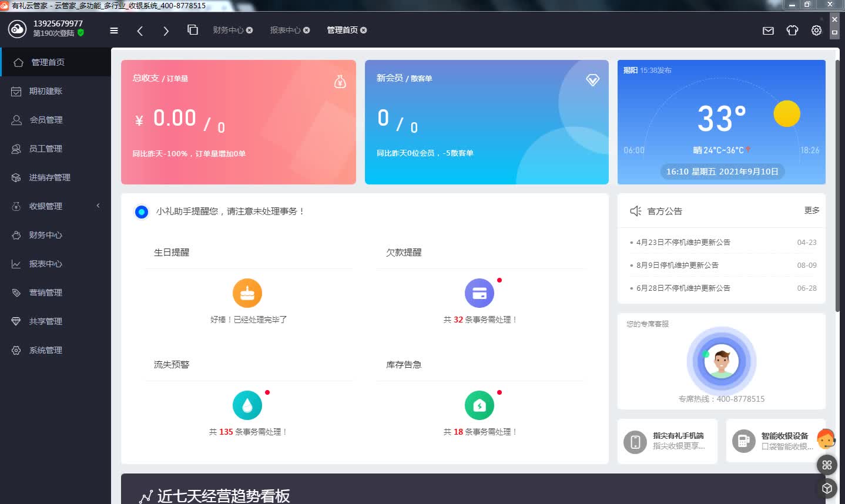Viewport: 845px width, 504px height.
Task: Click the floating grid apps button
Action: [x=827, y=465]
